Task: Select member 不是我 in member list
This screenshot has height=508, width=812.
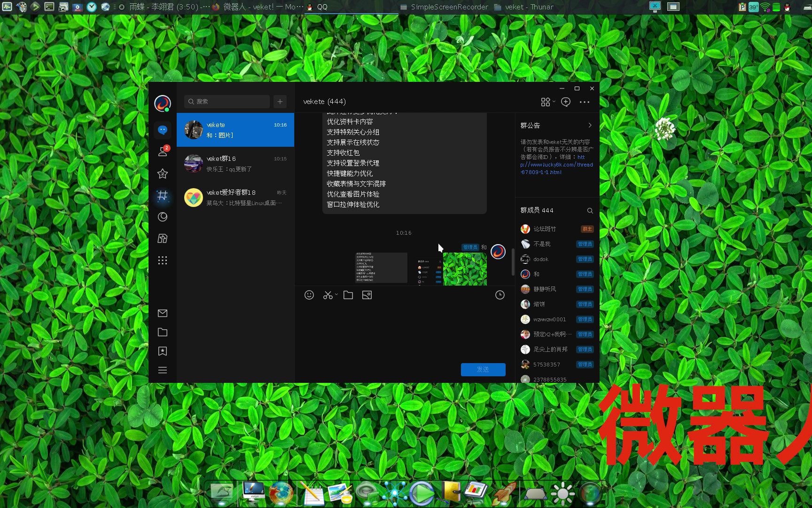Action: pyautogui.click(x=557, y=244)
